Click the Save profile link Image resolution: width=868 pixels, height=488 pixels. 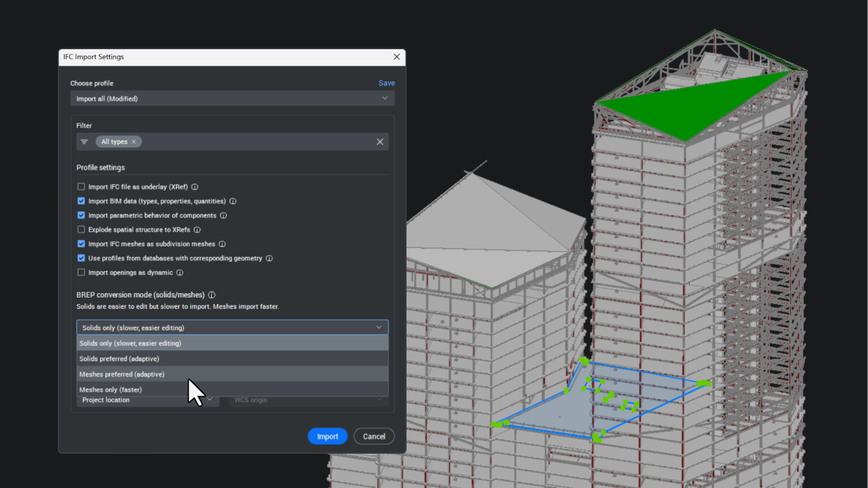tap(387, 83)
